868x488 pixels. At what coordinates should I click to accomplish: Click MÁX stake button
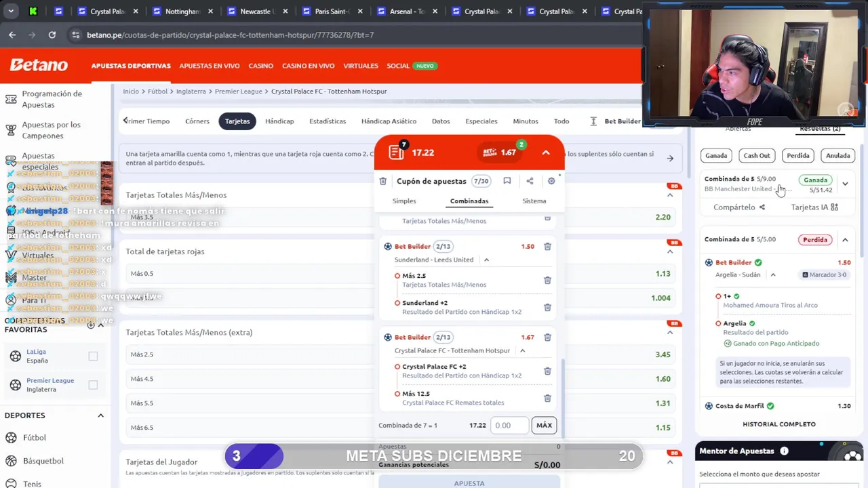(544, 425)
